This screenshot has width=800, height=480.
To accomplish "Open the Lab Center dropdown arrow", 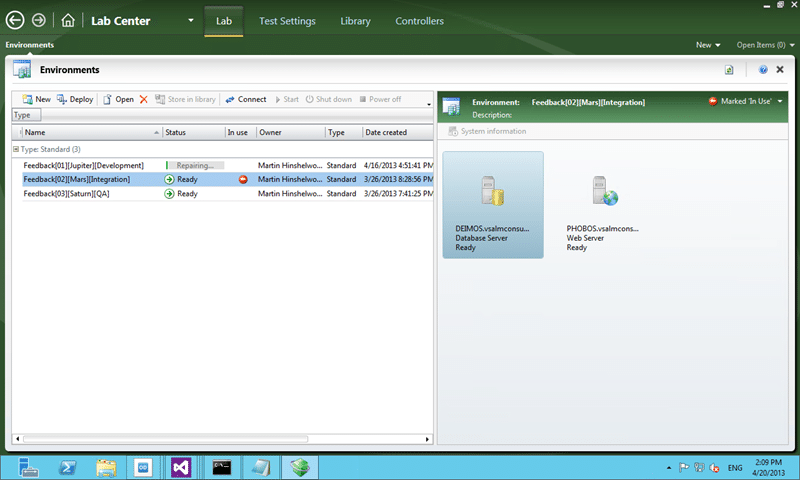I will 191,20.
